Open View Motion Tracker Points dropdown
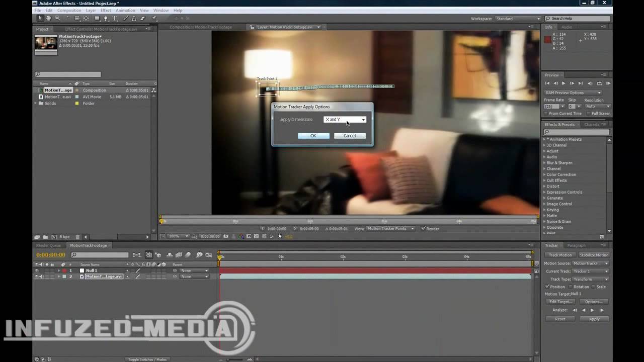Screen dimensions: 644x362 (x=391, y=228)
